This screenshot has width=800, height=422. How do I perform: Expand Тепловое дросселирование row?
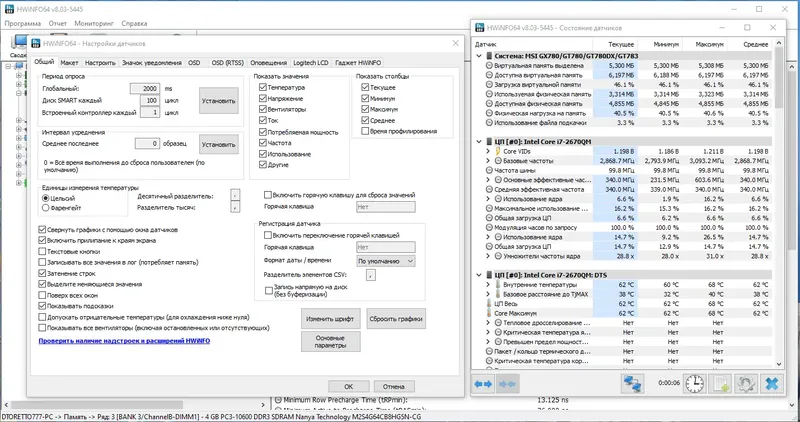(488, 323)
